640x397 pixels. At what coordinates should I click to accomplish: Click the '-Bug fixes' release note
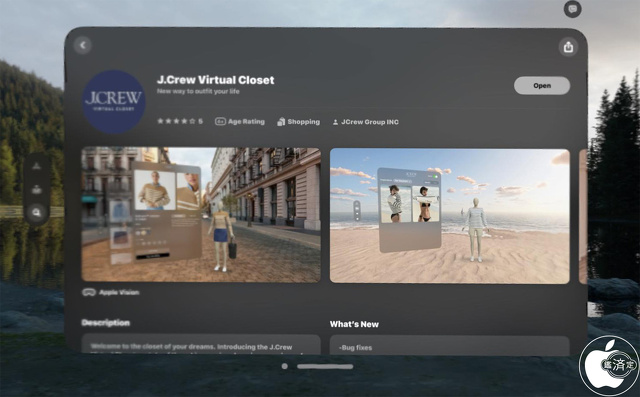pyautogui.click(x=356, y=348)
